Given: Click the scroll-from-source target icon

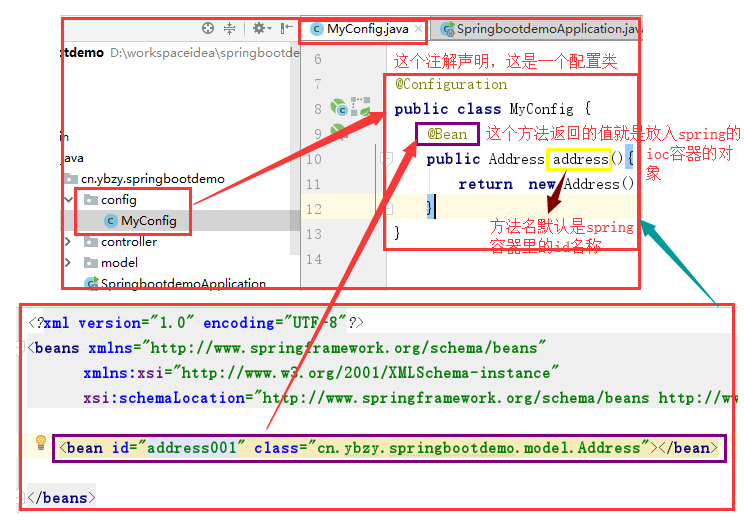Looking at the screenshot, I should 208,29.
